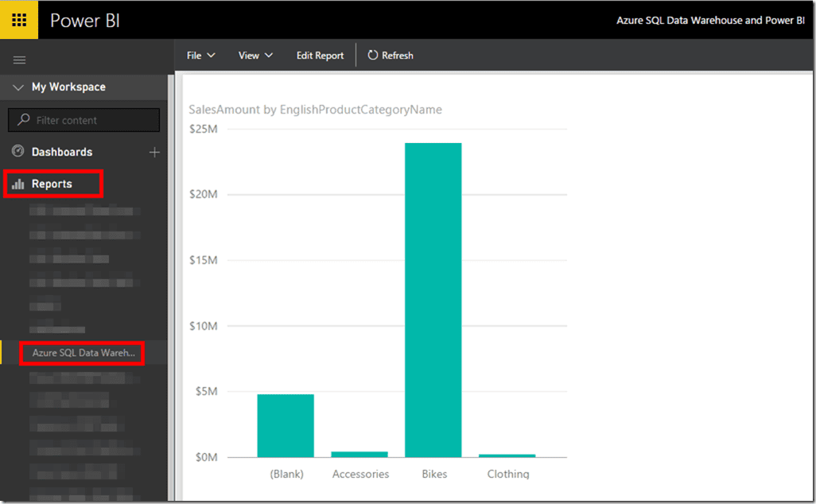816x504 pixels.
Task: Select the Dashboards gauge icon
Action: (x=17, y=151)
